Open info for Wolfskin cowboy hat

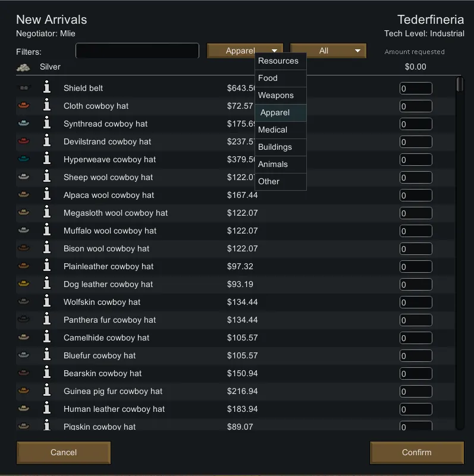coord(47,302)
